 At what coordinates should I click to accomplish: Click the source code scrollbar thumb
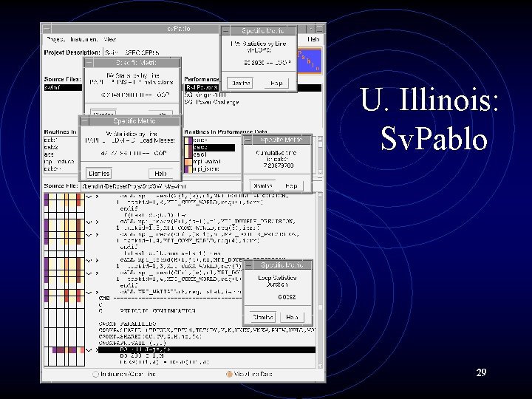pos(320,307)
